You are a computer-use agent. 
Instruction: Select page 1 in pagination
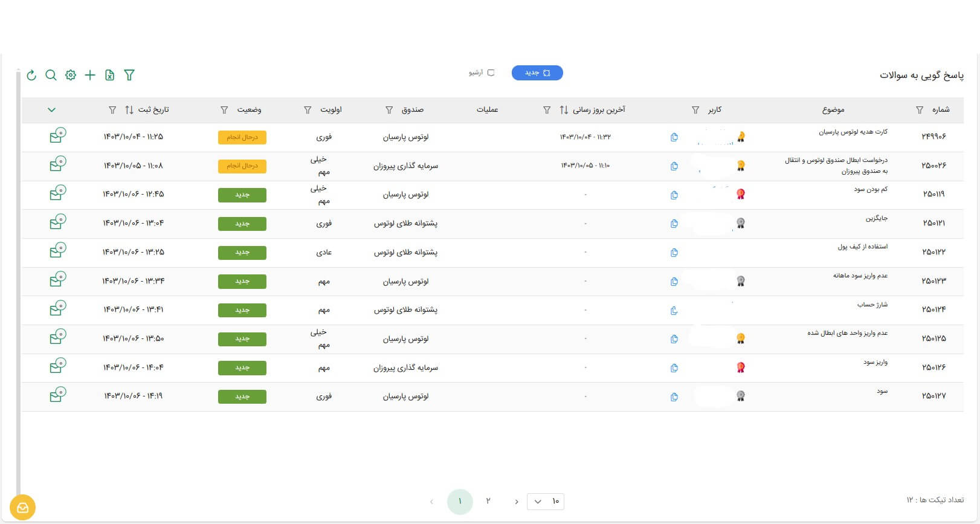[x=460, y=502]
